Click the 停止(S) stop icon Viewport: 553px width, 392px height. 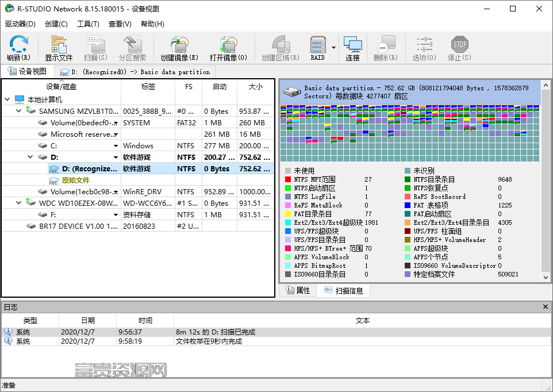pyautogui.click(x=459, y=44)
